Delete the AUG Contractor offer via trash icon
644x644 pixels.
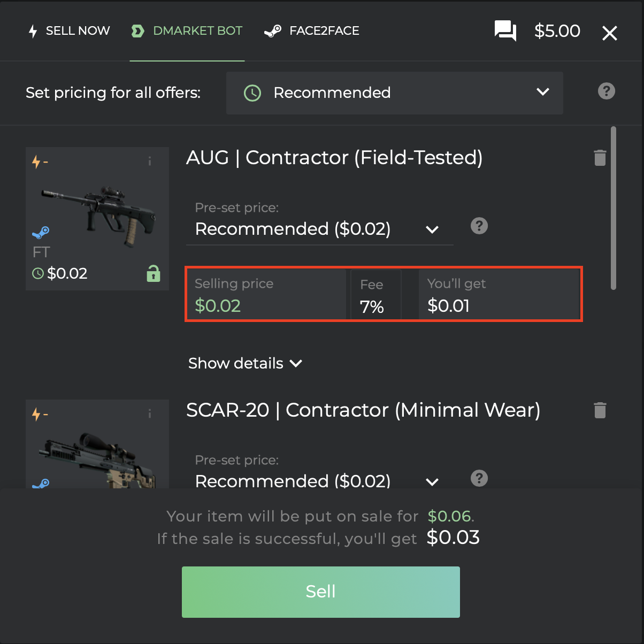600,158
